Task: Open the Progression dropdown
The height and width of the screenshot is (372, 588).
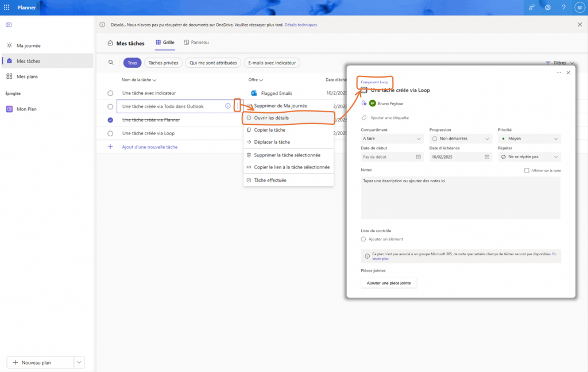Action: (461, 139)
